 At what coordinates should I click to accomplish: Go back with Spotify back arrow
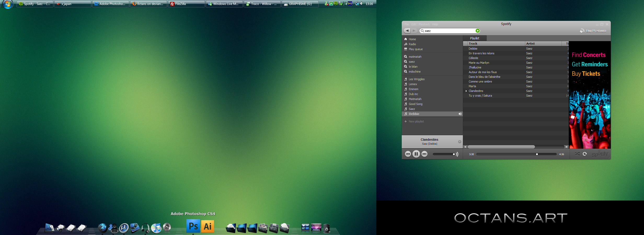[x=407, y=31]
